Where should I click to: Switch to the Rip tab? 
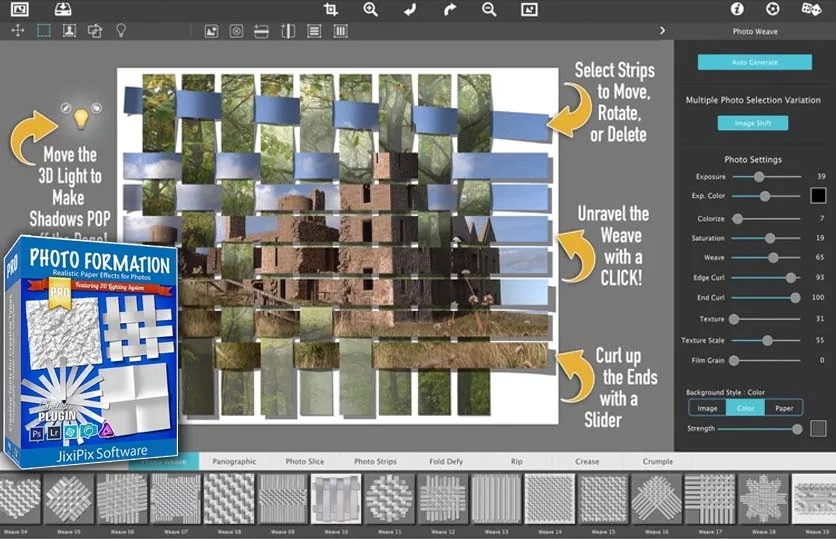(517, 462)
